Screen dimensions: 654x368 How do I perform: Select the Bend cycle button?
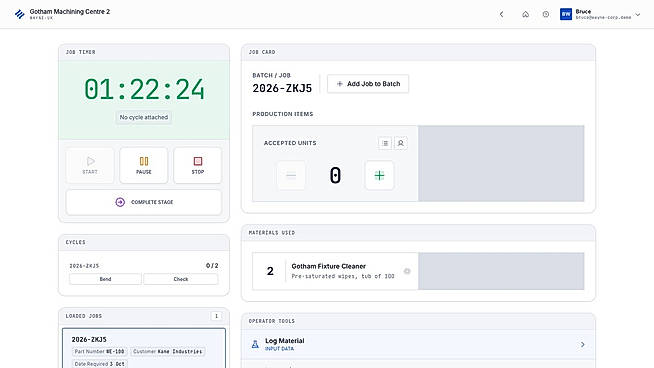coord(106,279)
